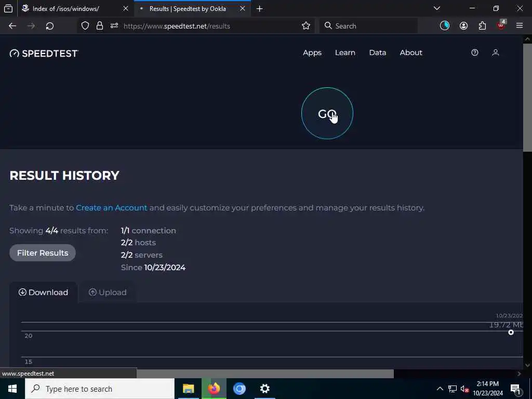Show site security padlock info
Image resolution: width=532 pixels, height=399 pixels.
click(x=100, y=26)
